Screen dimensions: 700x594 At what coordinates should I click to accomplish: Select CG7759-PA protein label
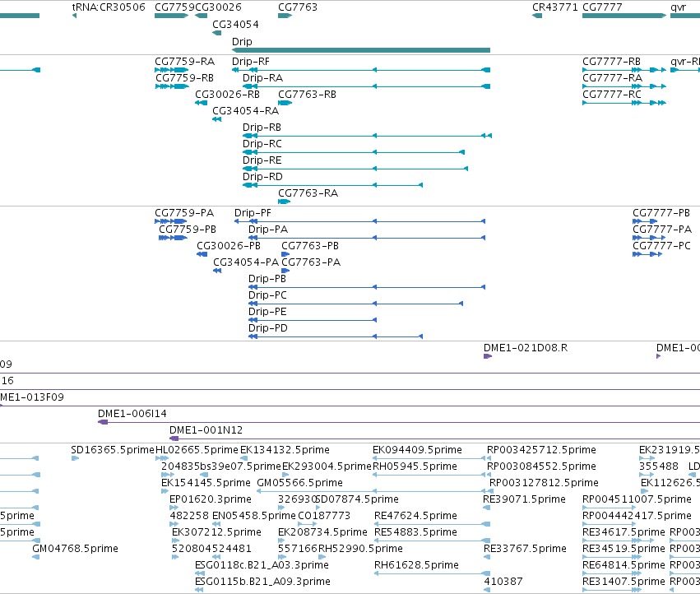click(184, 212)
